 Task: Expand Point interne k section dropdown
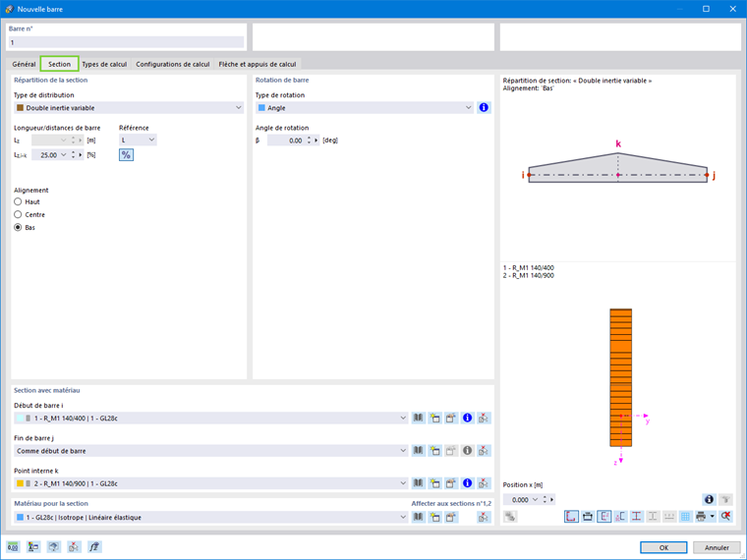pos(403,483)
